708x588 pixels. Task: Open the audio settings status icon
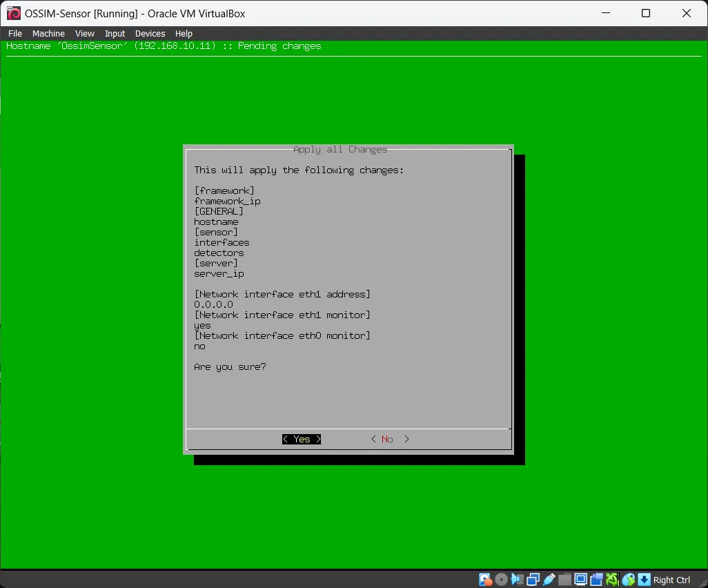point(518,580)
